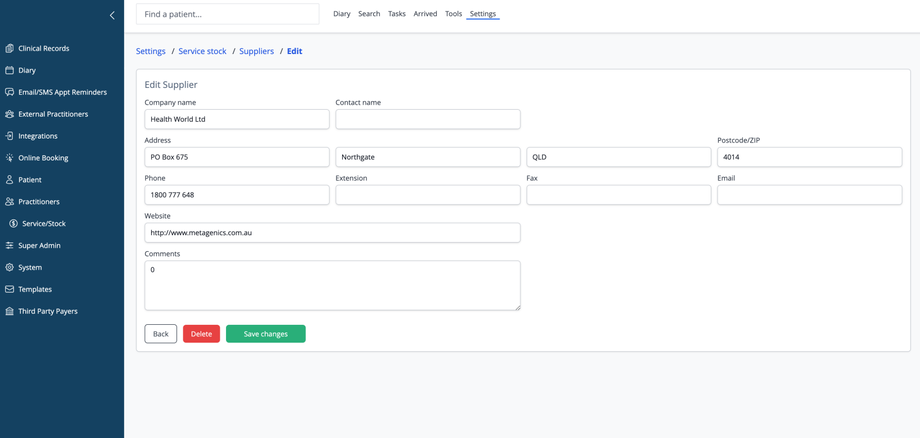Click the Online Booking icon

[10, 158]
